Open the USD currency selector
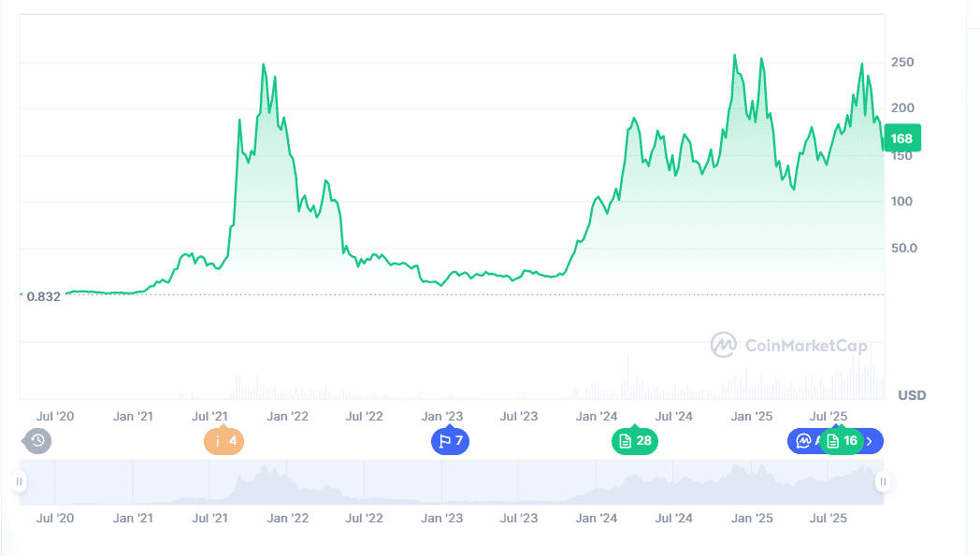The width and height of the screenshot is (980, 556). (912, 395)
